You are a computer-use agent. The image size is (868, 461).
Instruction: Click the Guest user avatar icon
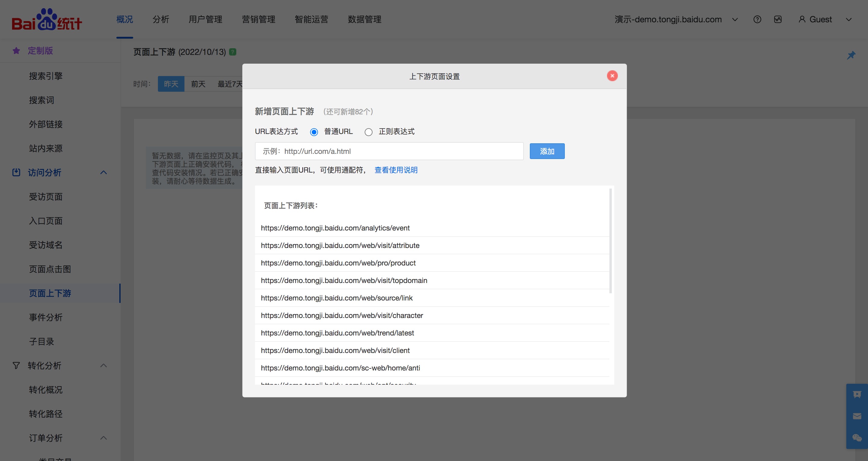pyautogui.click(x=802, y=20)
